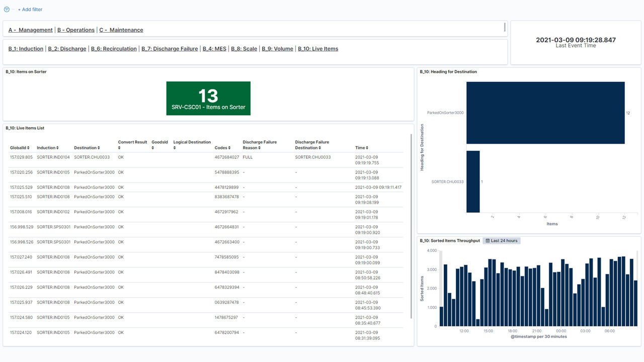This screenshot has height=362, width=644.
Task: Add a new filter
Action: pyautogui.click(x=30, y=10)
